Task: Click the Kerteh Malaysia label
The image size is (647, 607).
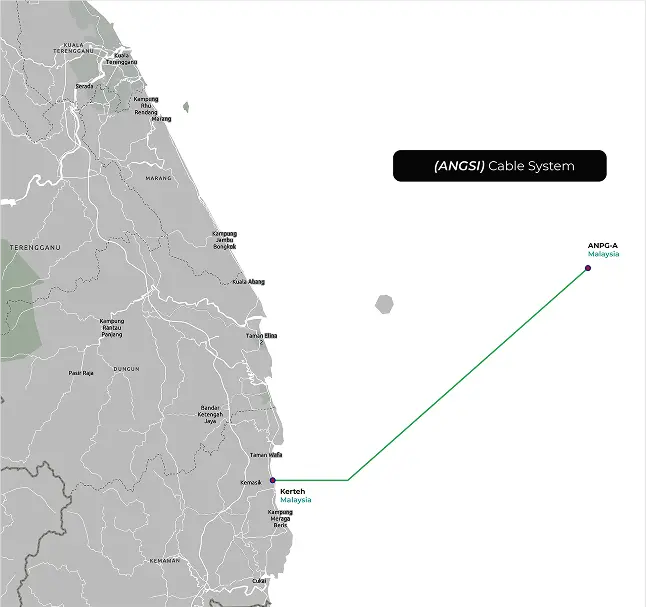Action: (x=294, y=496)
